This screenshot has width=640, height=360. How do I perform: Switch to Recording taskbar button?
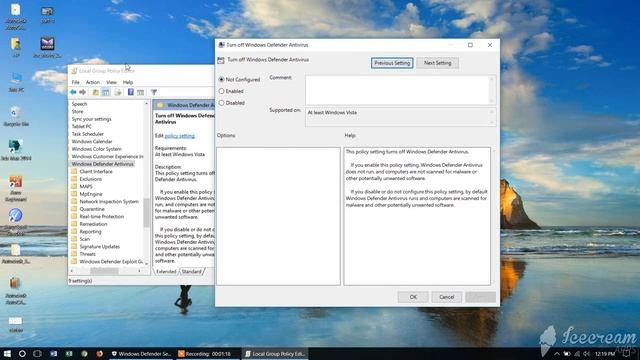click(x=209, y=353)
